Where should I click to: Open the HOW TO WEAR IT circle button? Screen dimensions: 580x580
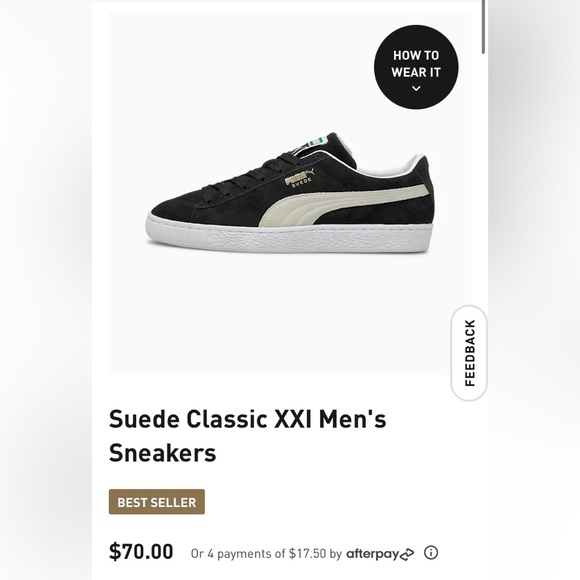[x=416, y=67]
